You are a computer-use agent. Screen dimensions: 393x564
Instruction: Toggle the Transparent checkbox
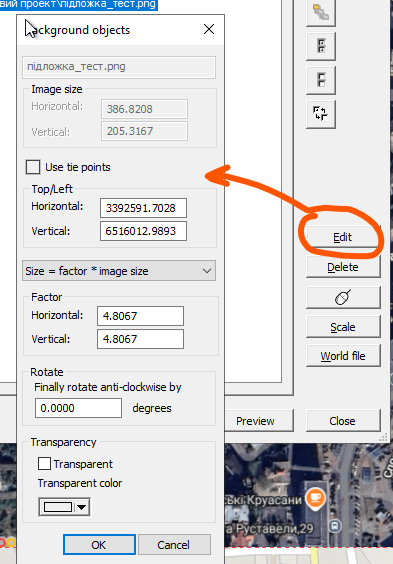click(44, 464)
